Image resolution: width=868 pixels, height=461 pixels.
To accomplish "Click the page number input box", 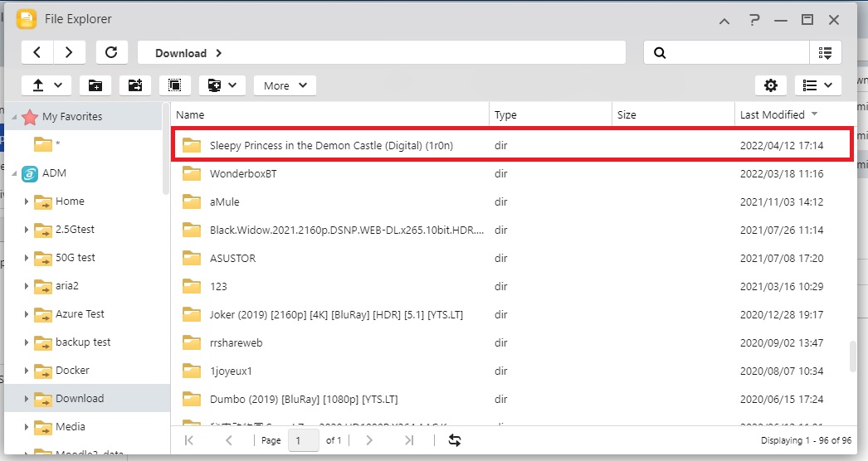I will pyautogui.click(x=304, y=440).
